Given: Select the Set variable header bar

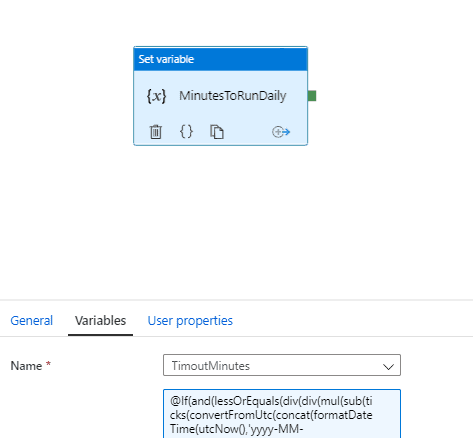Looking at the screenshot, I should point(220,59).
